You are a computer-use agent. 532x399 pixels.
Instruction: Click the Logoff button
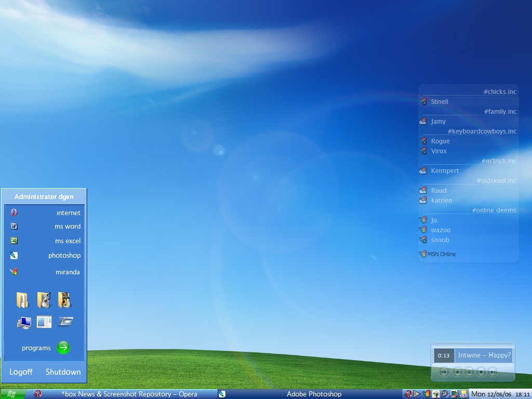click(21, 372)
